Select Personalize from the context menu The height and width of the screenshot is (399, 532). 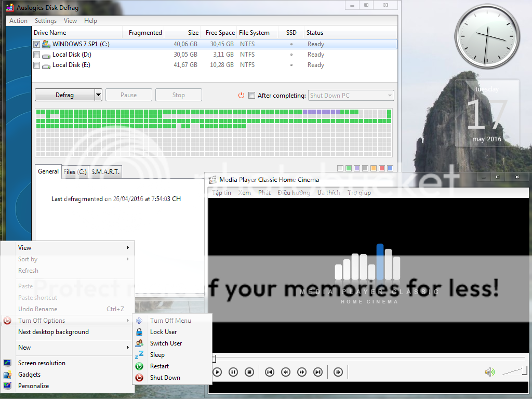point(33,386)
